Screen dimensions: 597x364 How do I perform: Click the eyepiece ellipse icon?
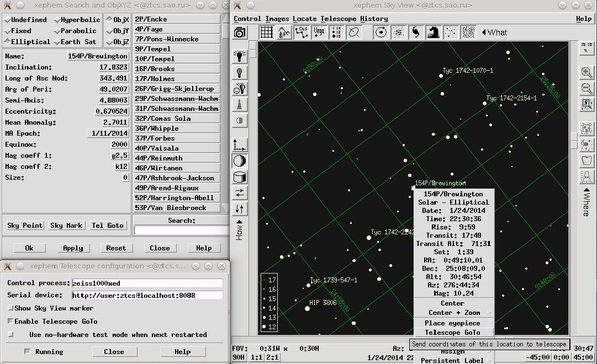click(x=354, y=33)
